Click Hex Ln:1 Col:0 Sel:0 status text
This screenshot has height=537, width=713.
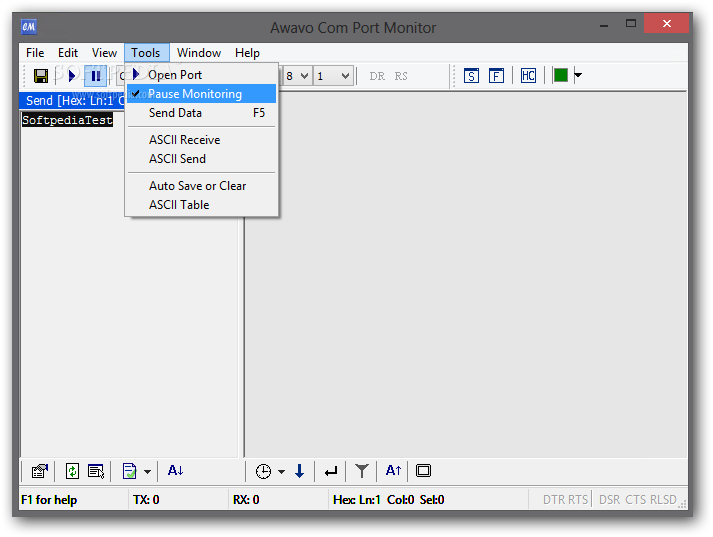click(x=389, y=500)
